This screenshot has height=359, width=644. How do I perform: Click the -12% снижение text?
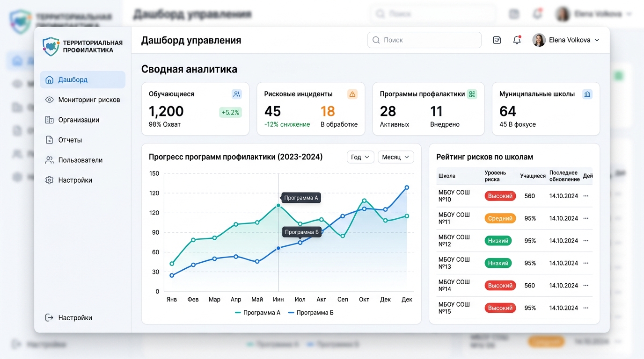(287, 124)
